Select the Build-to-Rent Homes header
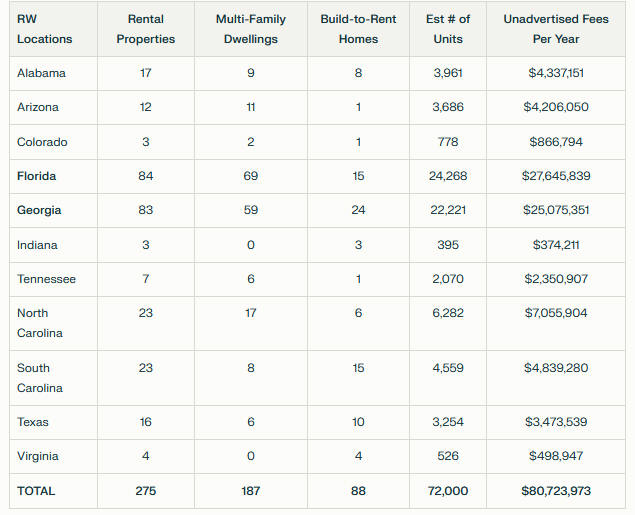 [358, 29]
